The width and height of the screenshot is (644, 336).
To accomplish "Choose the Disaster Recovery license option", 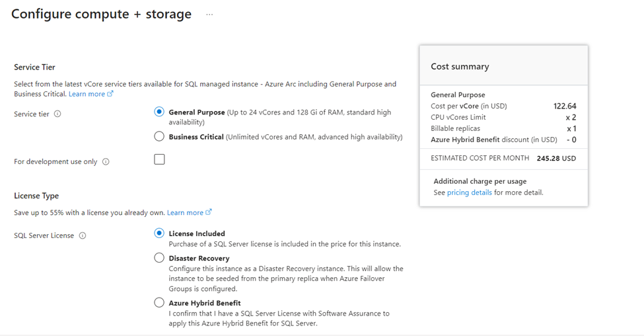I will click(159, 258).
